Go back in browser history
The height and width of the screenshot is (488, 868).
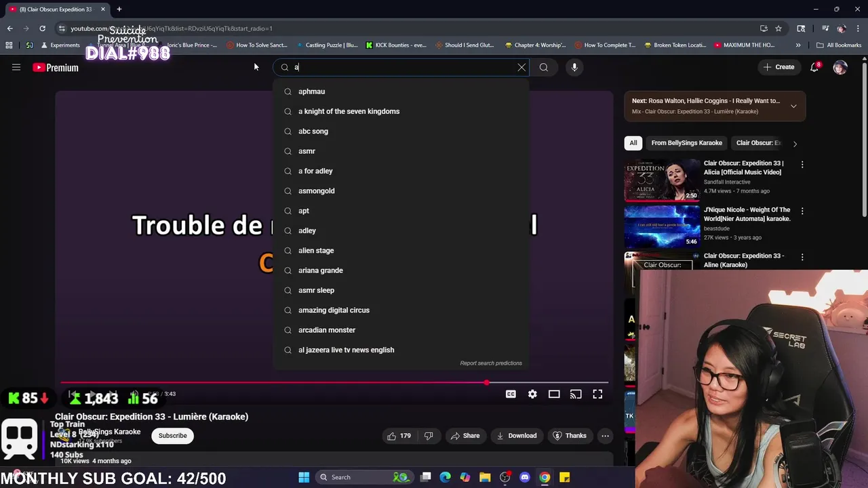tap(9, 28)
